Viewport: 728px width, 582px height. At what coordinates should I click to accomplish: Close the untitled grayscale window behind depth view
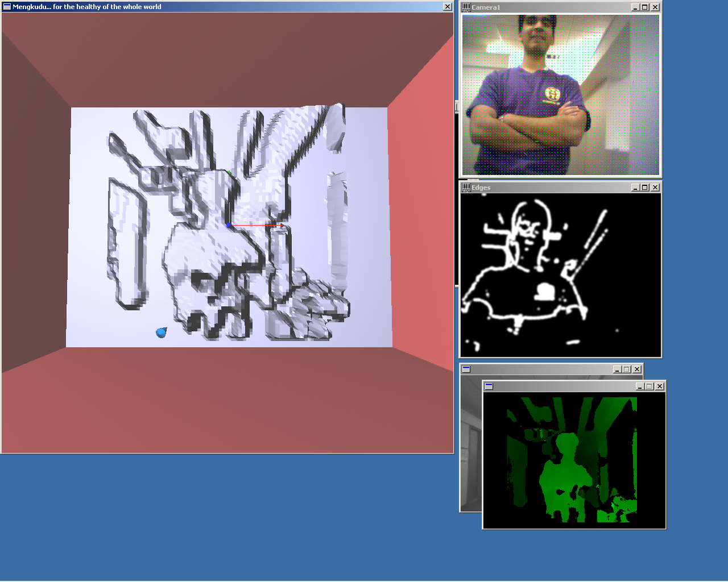pyautogui.click(x=637, y=369)
